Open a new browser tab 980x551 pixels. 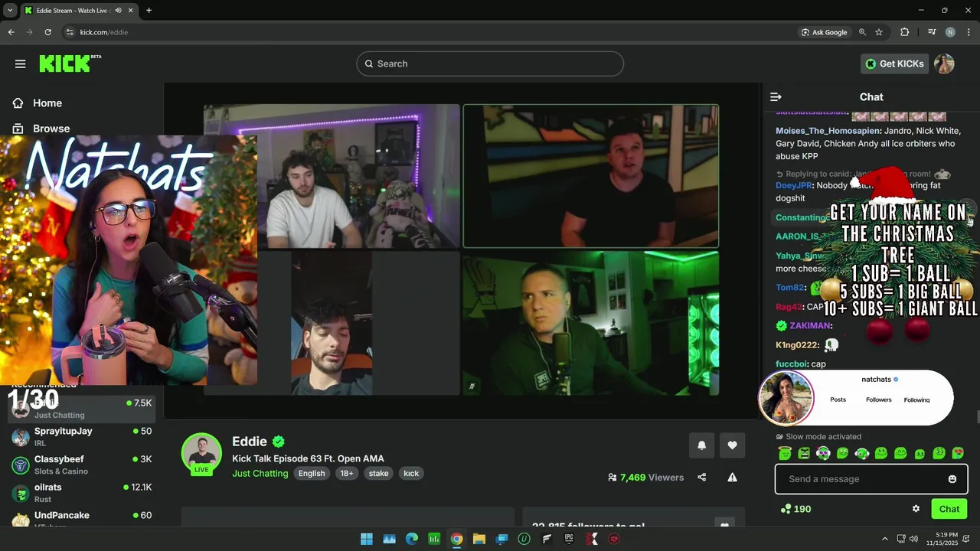[x=149, y=10]
